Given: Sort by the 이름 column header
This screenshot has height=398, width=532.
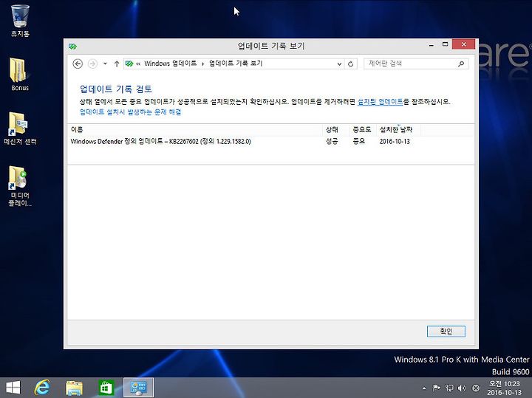Looking at the screenshot, I should click(195, 129).
